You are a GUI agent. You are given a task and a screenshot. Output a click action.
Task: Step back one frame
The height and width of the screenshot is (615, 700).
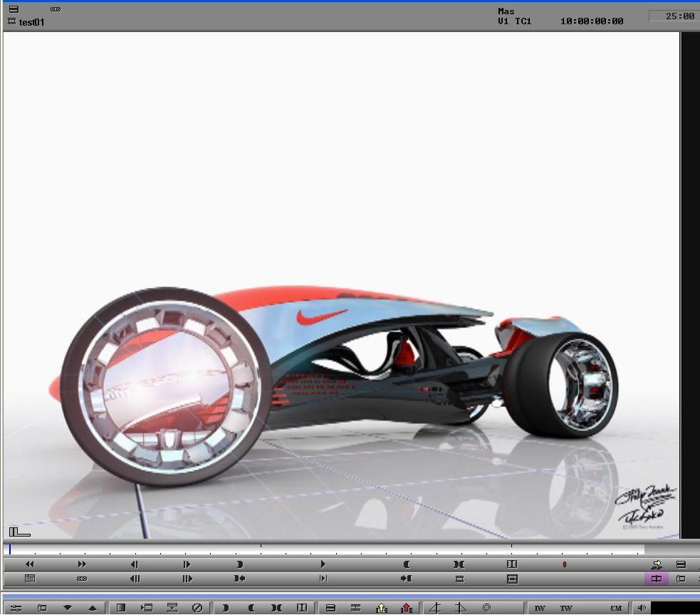point(135,564)
